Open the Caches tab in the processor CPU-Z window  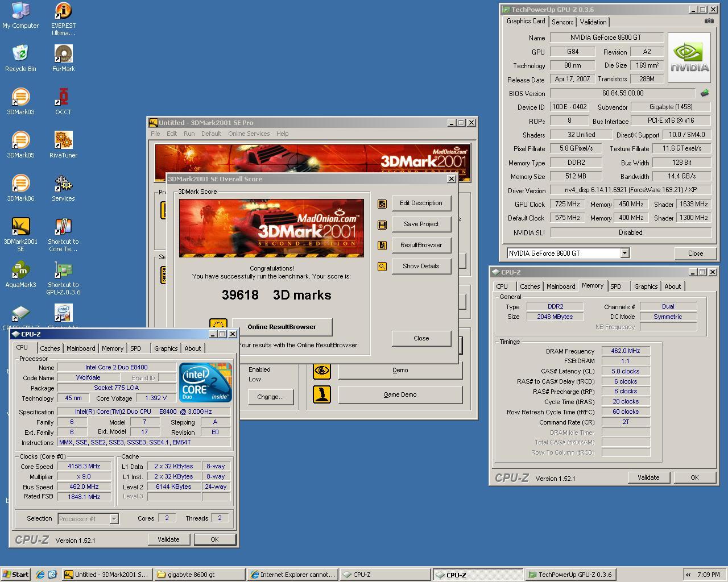(x=49, y=348)
